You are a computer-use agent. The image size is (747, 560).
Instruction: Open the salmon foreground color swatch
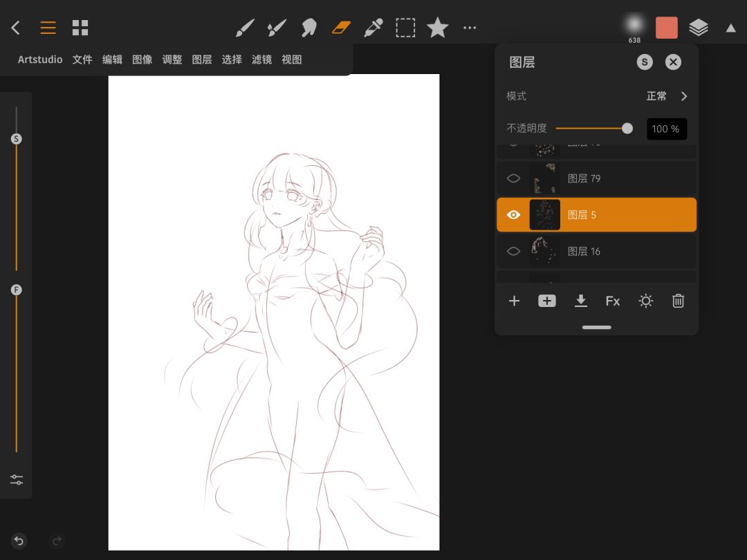click(666, 28)
